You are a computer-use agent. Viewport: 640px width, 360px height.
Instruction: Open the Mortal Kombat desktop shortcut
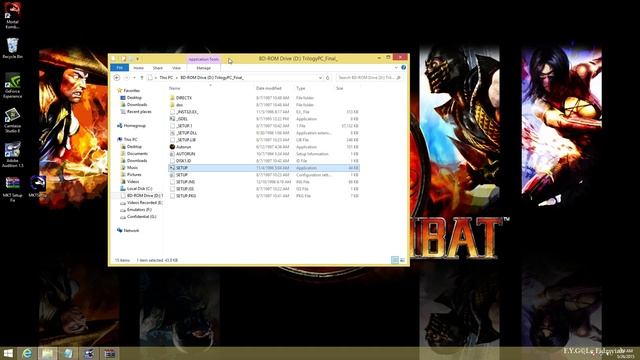tap(12, 15)
